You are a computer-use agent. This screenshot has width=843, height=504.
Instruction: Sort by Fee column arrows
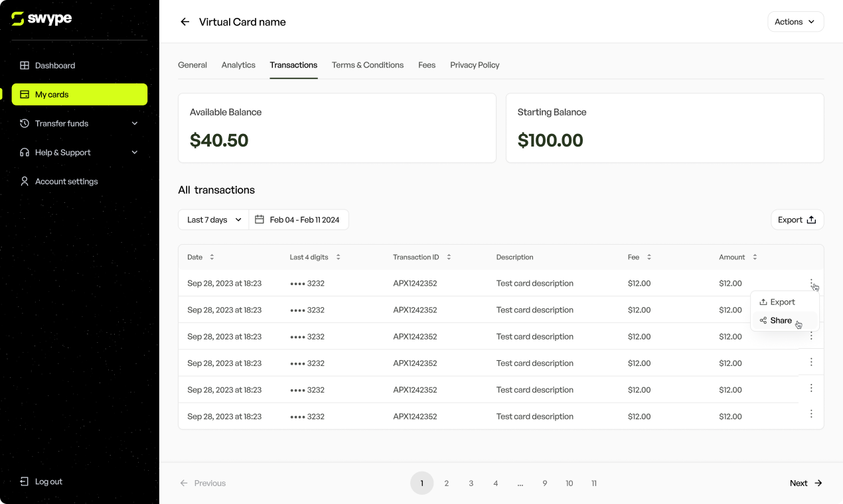(649, 257)
